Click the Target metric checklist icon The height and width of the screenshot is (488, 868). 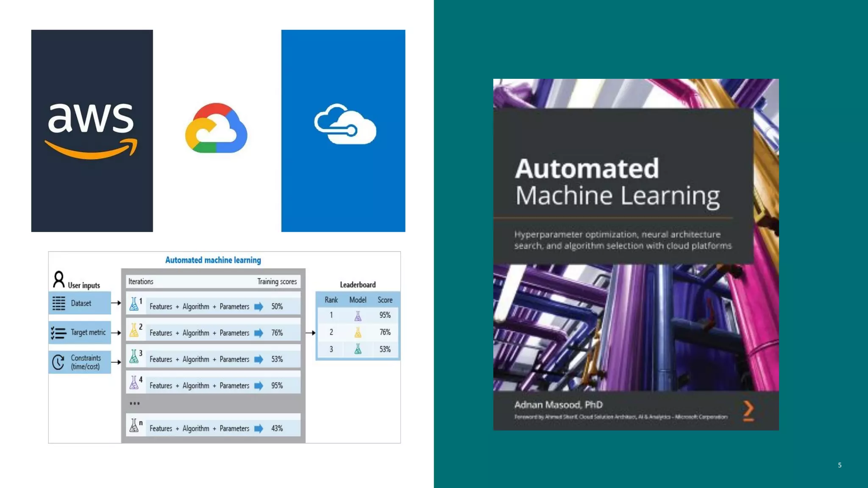(x=58, y=333)
